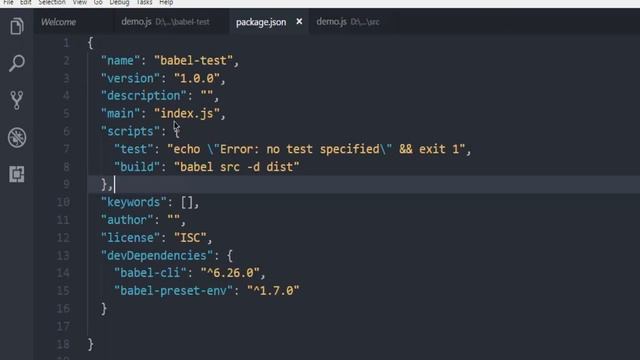Close the package.json tab

pos(299,21)
